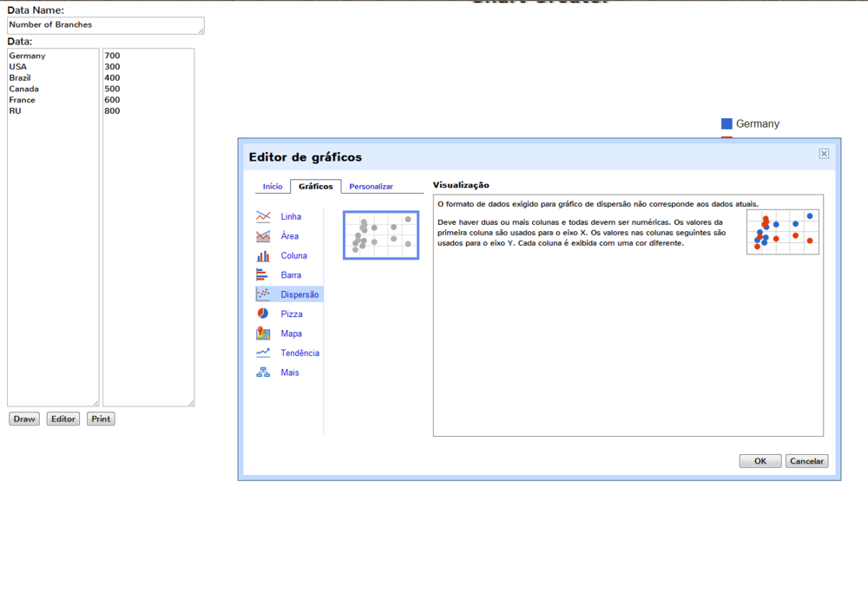The image size is (868, 614).
Task: Open the Personalizar tab
Action: (x=371, y=187)
